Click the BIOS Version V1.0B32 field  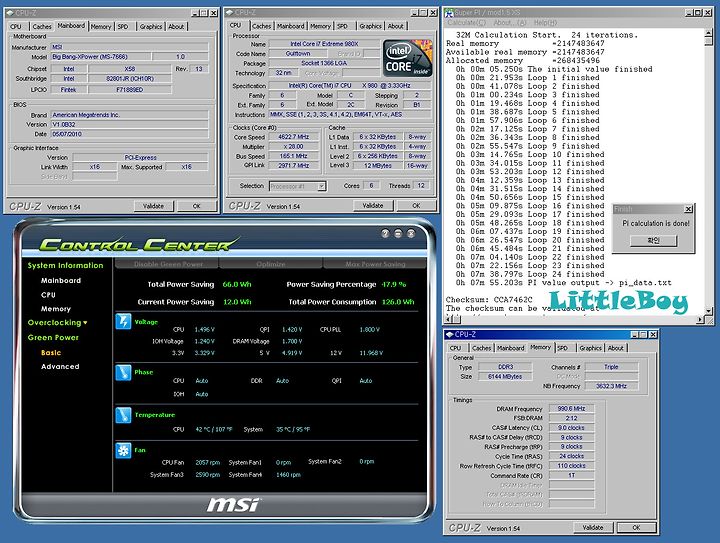click(x=129, y=124)
